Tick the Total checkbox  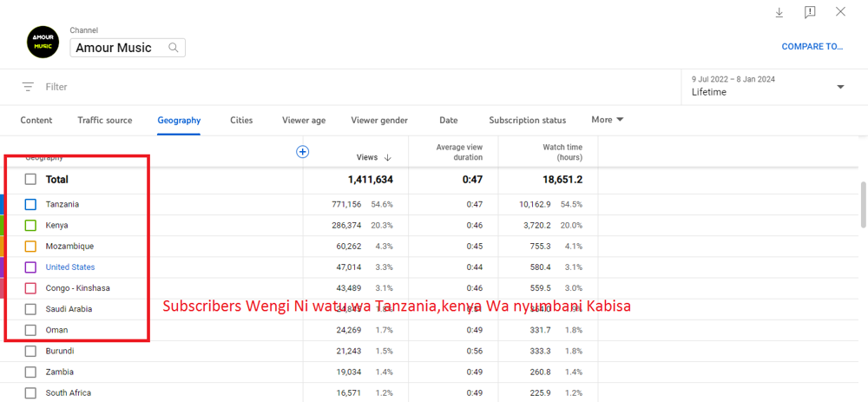pyautogui.click(x=30, y=179)
